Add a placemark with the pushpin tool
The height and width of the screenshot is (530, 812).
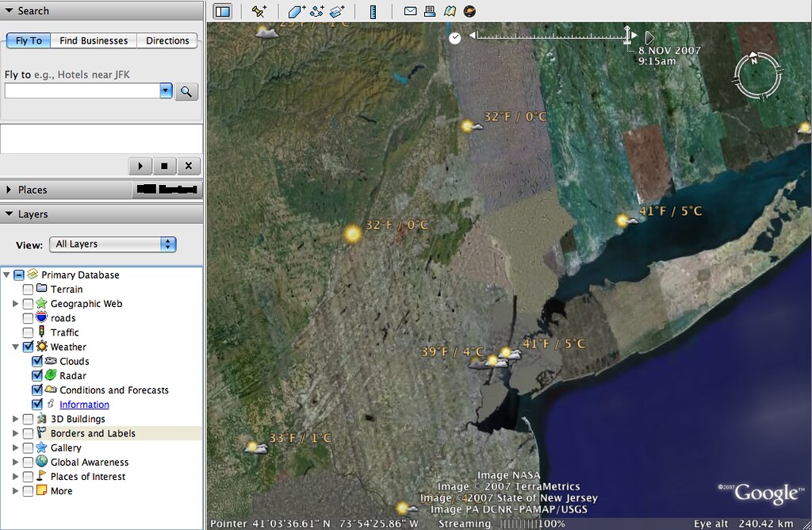260,10
